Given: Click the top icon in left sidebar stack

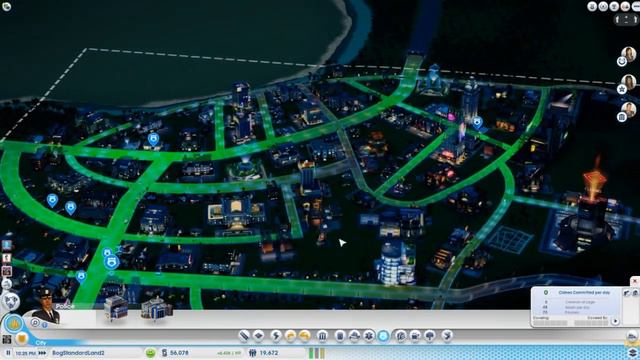Looking at the screenshot, I should point(7,245).
